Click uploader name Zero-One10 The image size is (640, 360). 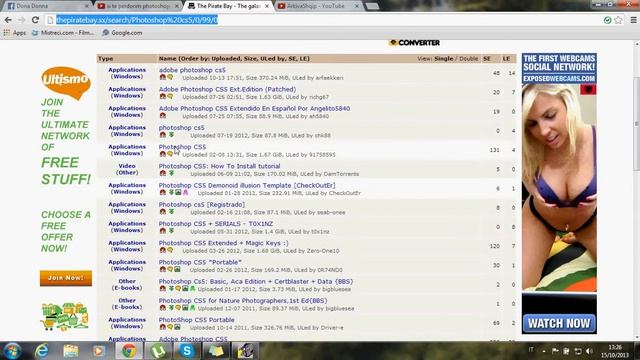click(323, 251)
